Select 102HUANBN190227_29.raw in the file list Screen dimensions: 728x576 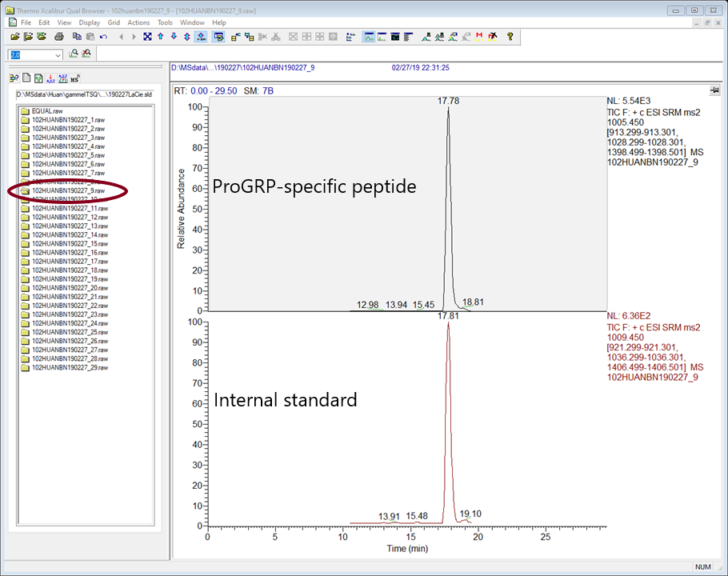pos(70,368)
